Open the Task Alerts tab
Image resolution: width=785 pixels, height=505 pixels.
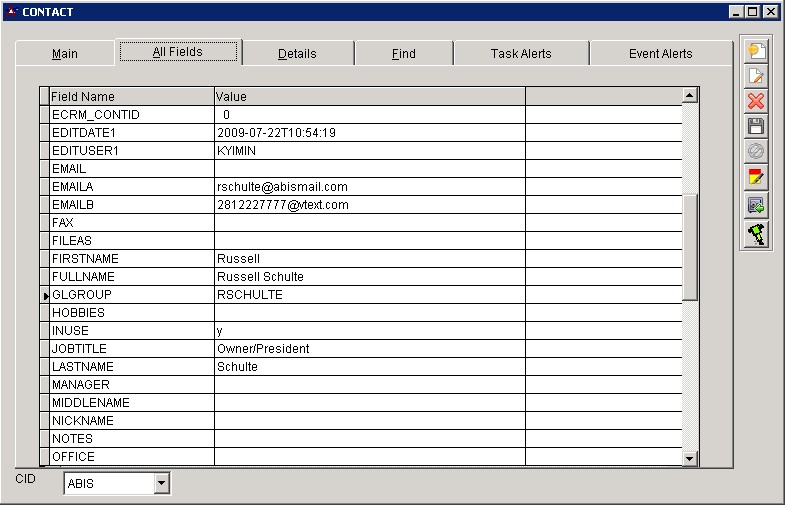520,54
